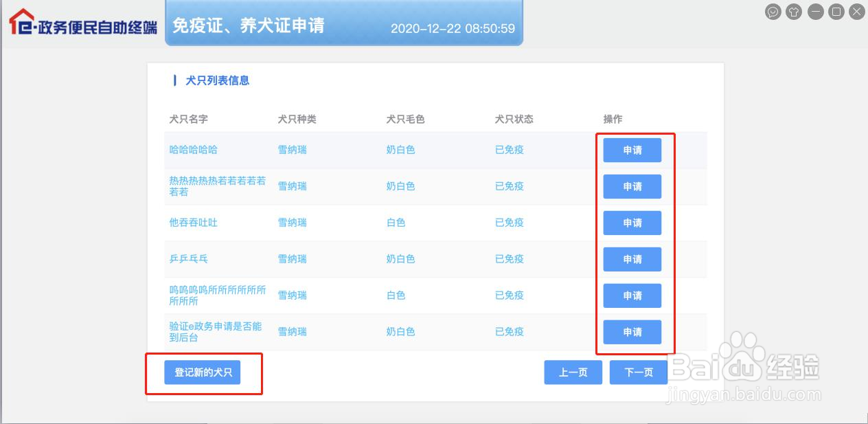
Task: Go to next page with 下一页
Action: coord(639,372)
